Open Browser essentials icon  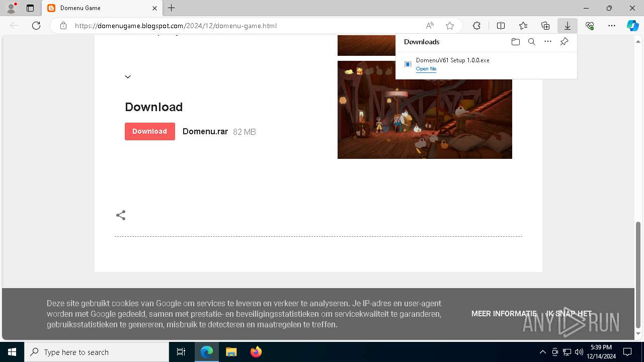point(590,26)
